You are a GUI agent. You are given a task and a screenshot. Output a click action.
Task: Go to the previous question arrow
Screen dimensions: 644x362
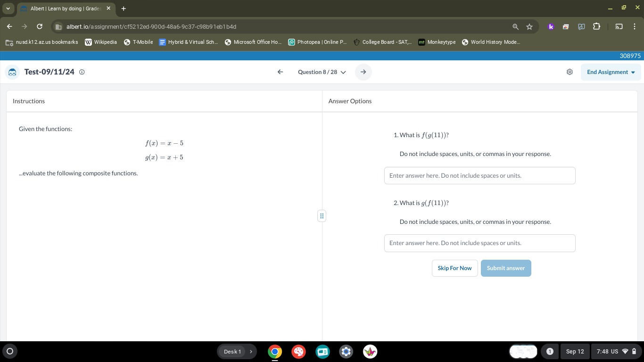(x=280, y=72)
